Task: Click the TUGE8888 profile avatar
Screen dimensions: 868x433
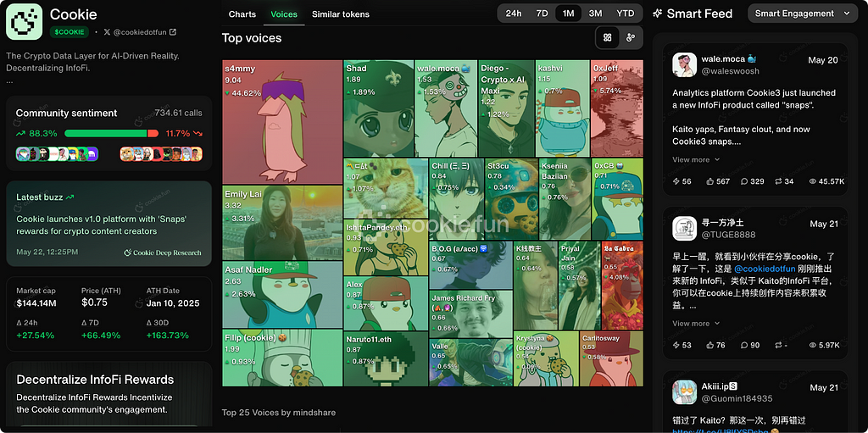Action: point(684,229)
